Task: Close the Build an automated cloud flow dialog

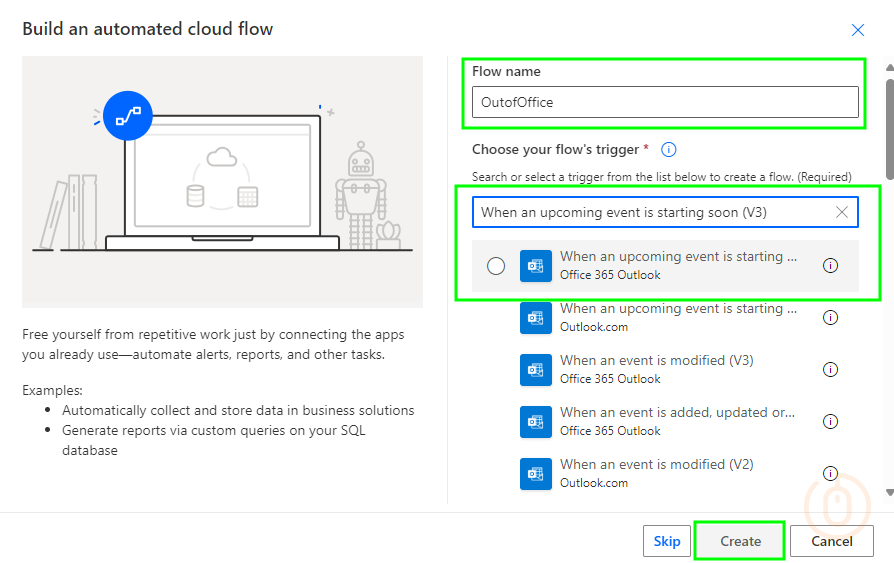Action: coord(857,30)
